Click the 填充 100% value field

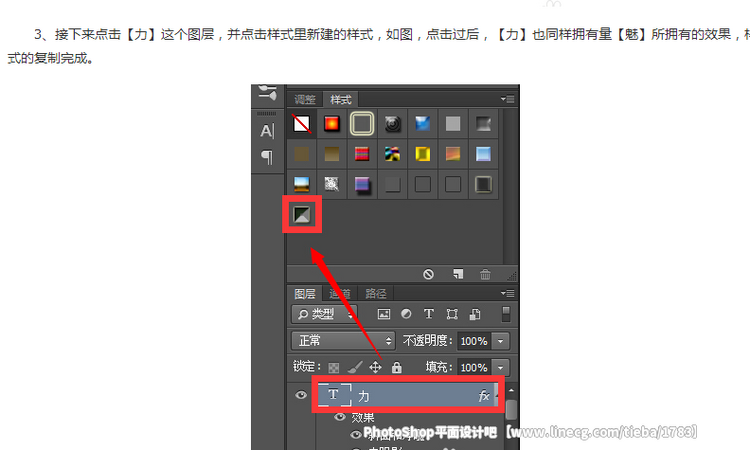pyautogui.click(x=474, y=367)
